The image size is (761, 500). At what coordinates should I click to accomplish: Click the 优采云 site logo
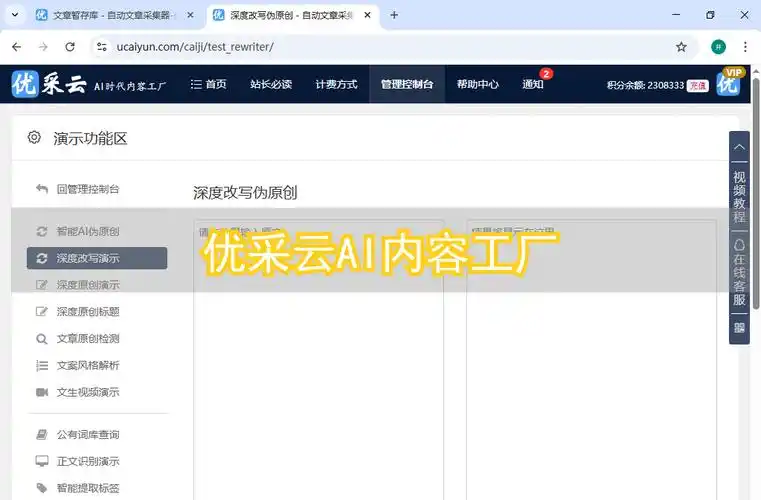[89, 84]
